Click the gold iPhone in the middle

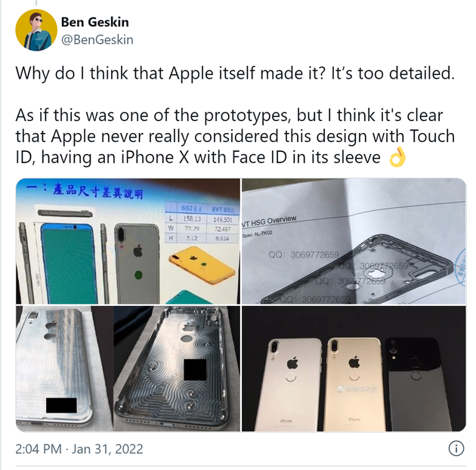[x=354, y=384]
